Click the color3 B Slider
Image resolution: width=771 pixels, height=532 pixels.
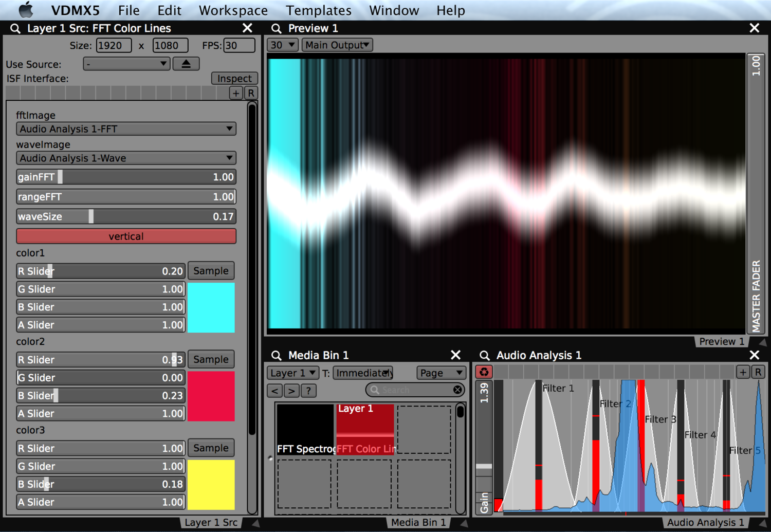[x=100, y=484]
